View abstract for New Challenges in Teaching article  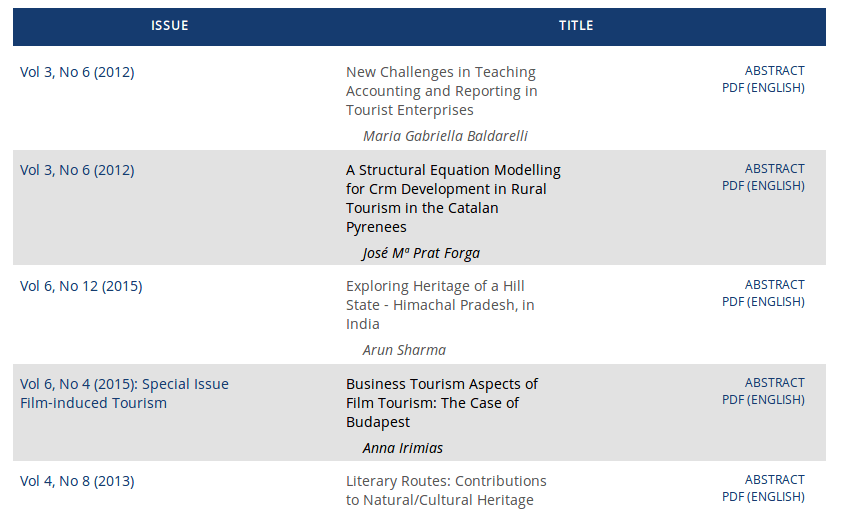774,71
